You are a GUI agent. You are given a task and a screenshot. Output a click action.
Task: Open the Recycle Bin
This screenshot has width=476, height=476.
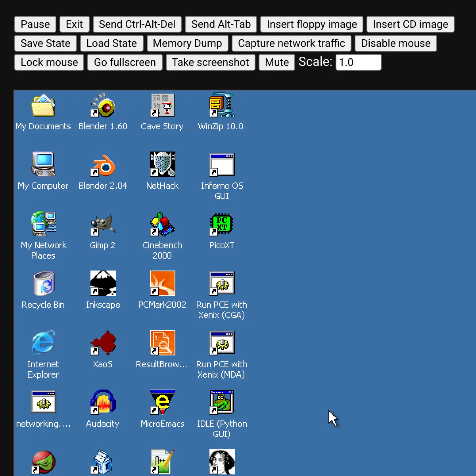(43, 284)
